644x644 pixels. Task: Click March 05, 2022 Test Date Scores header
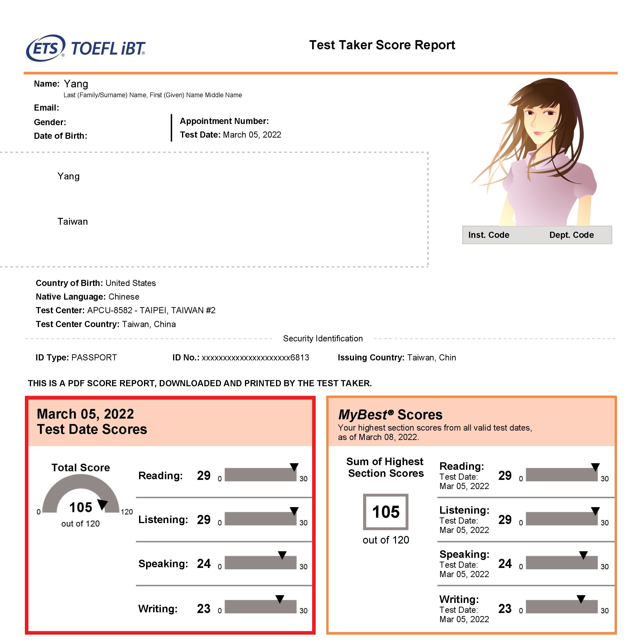click(x=92, y=422)
